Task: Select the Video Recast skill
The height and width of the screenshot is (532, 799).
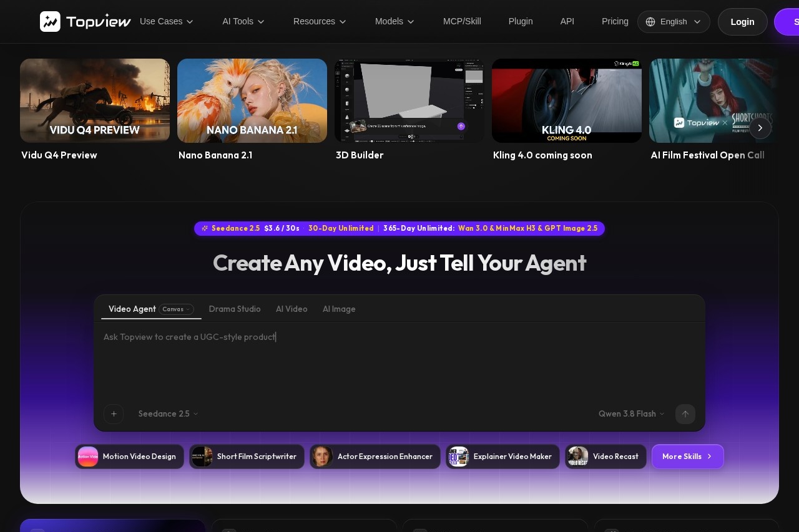Action: [605, 457]
